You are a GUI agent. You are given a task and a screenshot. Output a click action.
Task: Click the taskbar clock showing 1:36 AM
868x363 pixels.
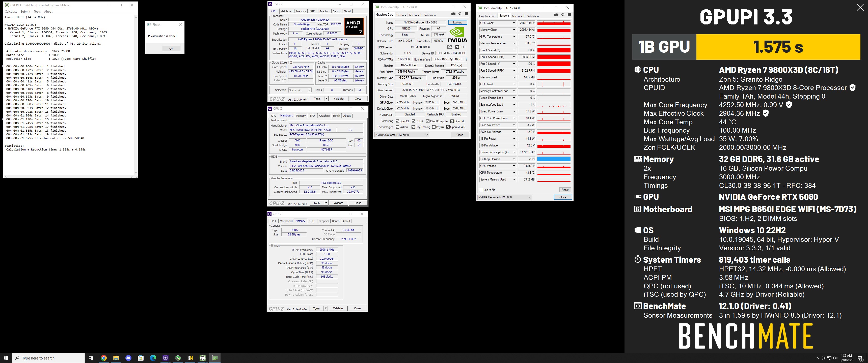(x=846, y=358)
